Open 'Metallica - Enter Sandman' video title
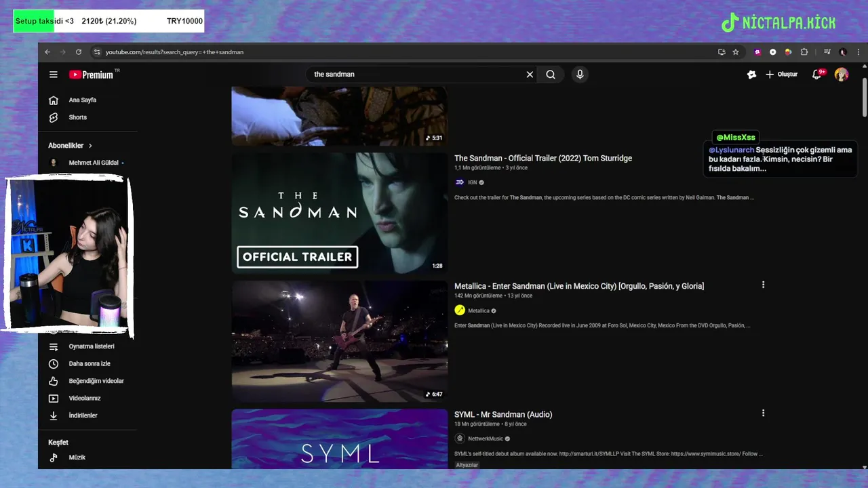868x488 pixels. pos(579,286)
